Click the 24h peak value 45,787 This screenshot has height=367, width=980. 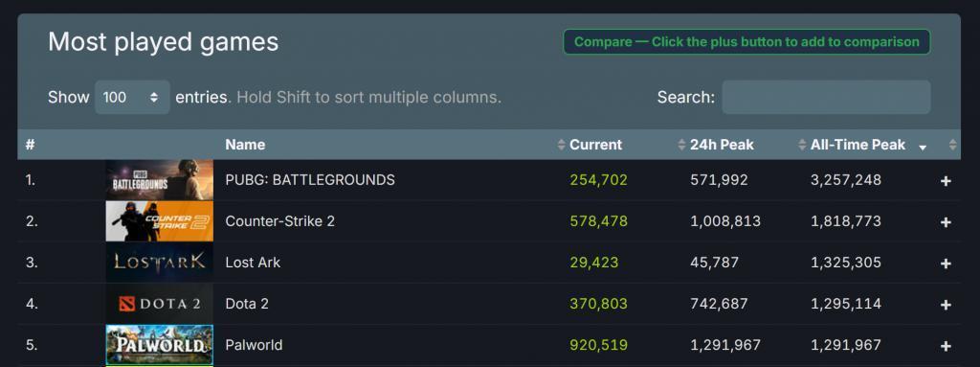pyautogui.click(x=714, y=263)
